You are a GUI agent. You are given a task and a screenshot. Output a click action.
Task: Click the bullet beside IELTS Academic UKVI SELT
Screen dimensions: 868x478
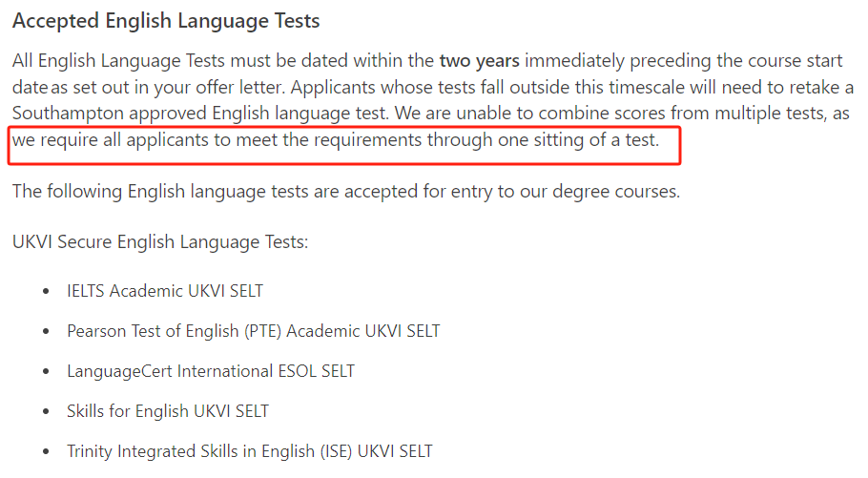coord(46,291)
